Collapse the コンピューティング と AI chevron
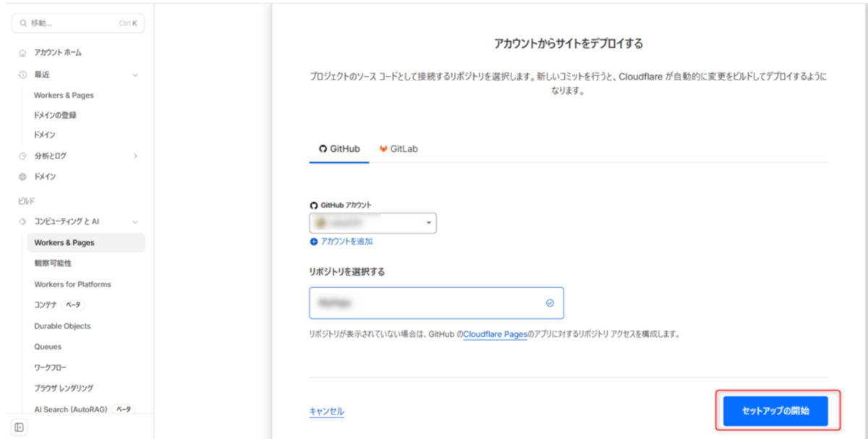Image resolution: width=868 pixels, height=439 pixels. pyautogui.click(x=135, y=221)
